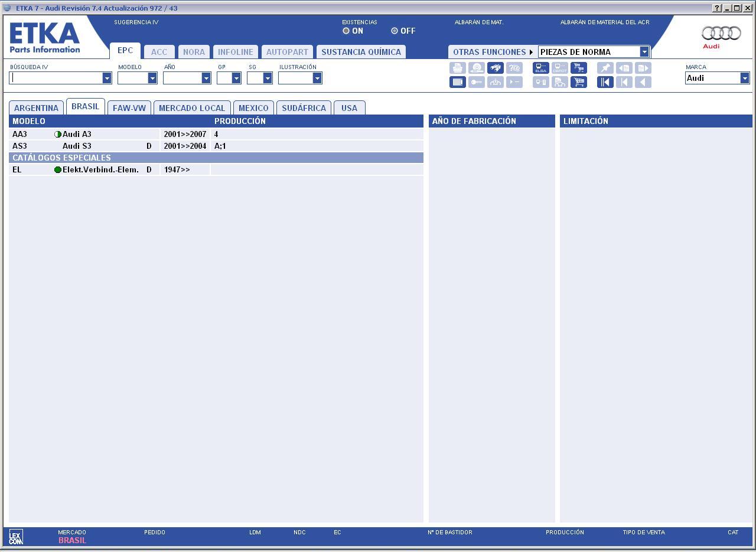
Task: Click the arrow-dash icon in the toolbar
Action: coord(514,82)
